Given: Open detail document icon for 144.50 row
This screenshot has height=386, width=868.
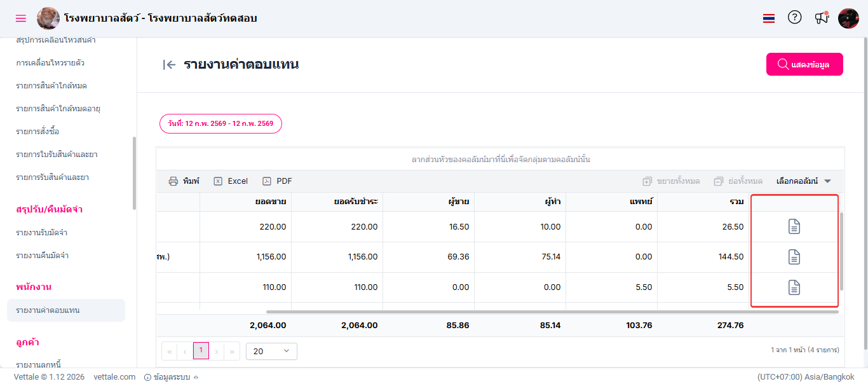Looking at the screenshot, I should (x=794, y=257).
